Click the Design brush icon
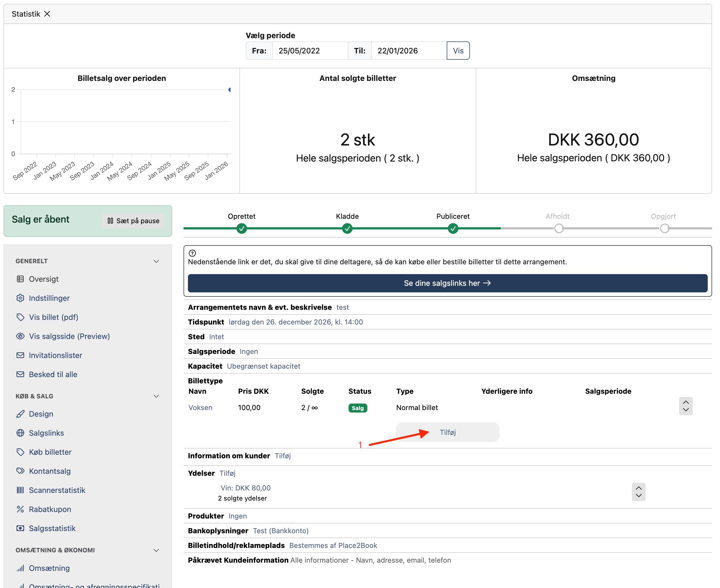This screenshot has width=720, height=588. click(x=20, y=414)
